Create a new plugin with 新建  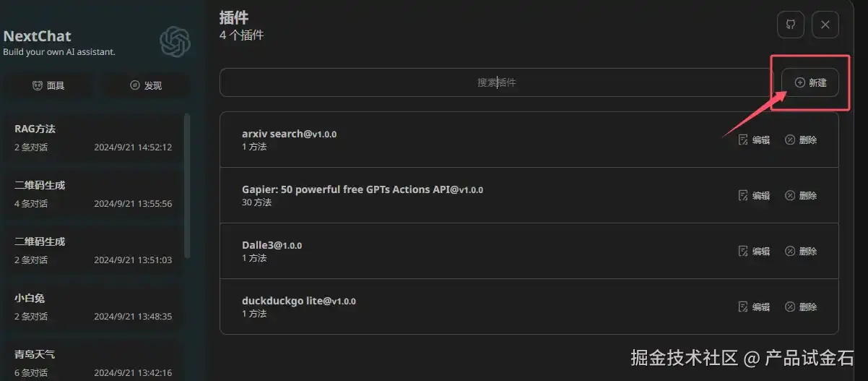810,83
